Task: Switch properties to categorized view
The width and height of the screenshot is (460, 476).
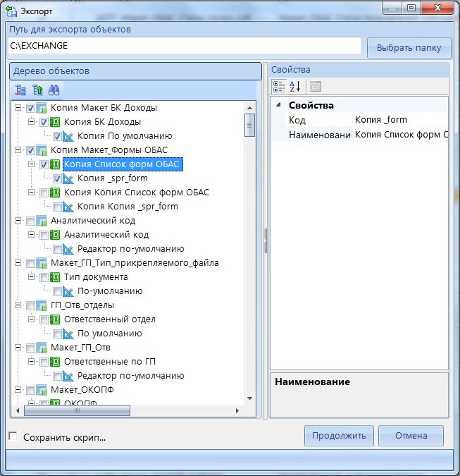Action: coord(279,87)
